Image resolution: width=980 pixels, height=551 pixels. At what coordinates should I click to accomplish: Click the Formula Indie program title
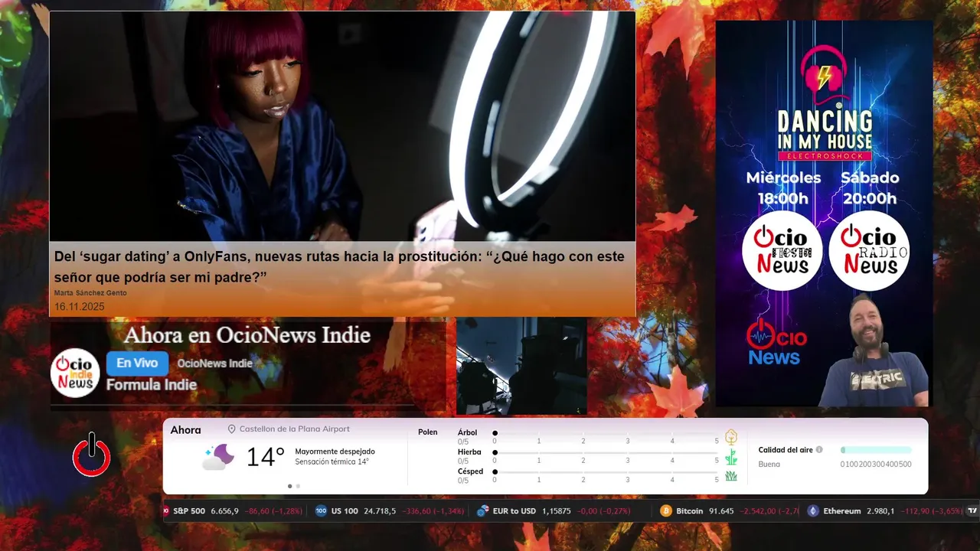pos(152,385)
